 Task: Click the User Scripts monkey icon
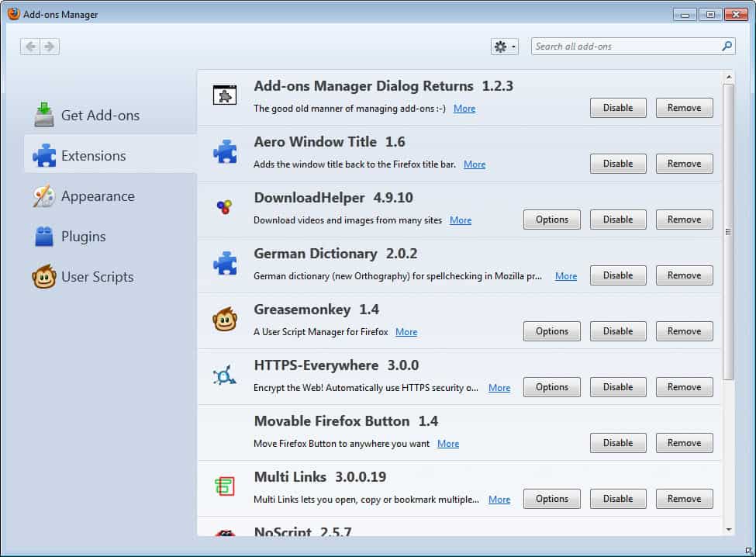tap(44, 276)
